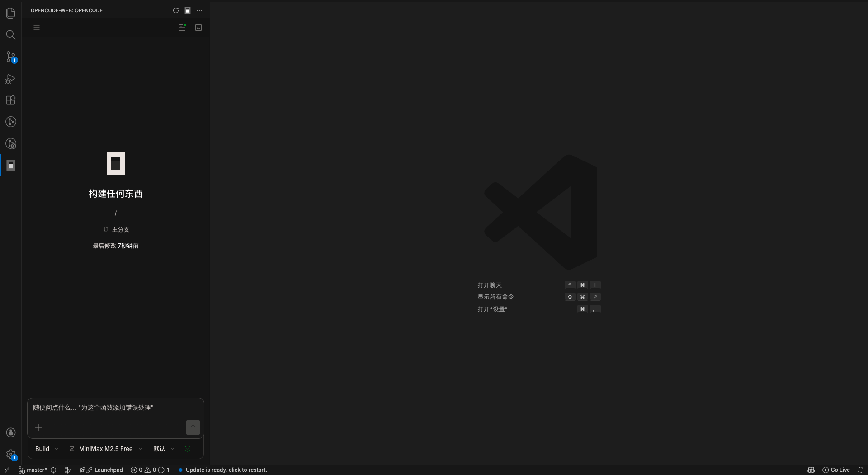Open the Run and Debug view

point(11,79)
